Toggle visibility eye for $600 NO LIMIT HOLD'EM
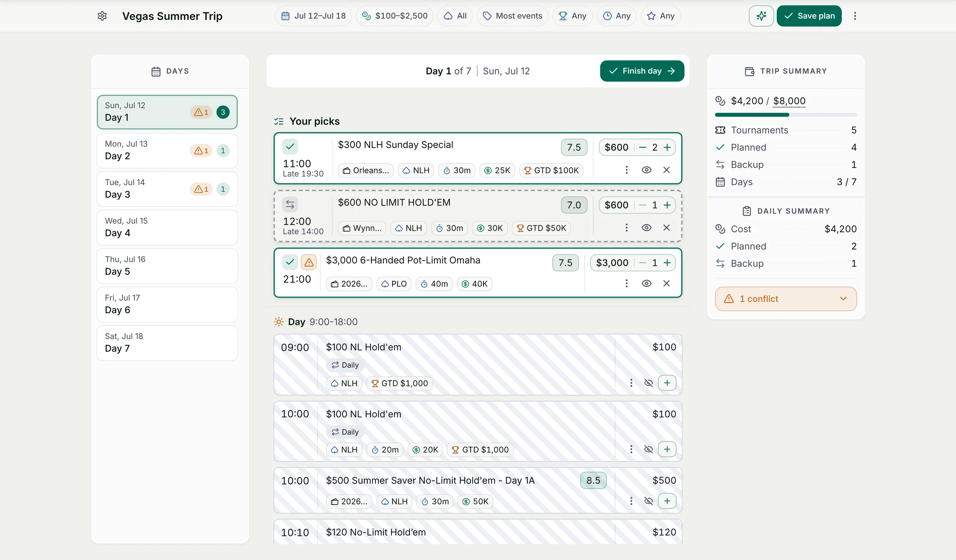Viewport: 956px width, 560px height. point(646,228)
